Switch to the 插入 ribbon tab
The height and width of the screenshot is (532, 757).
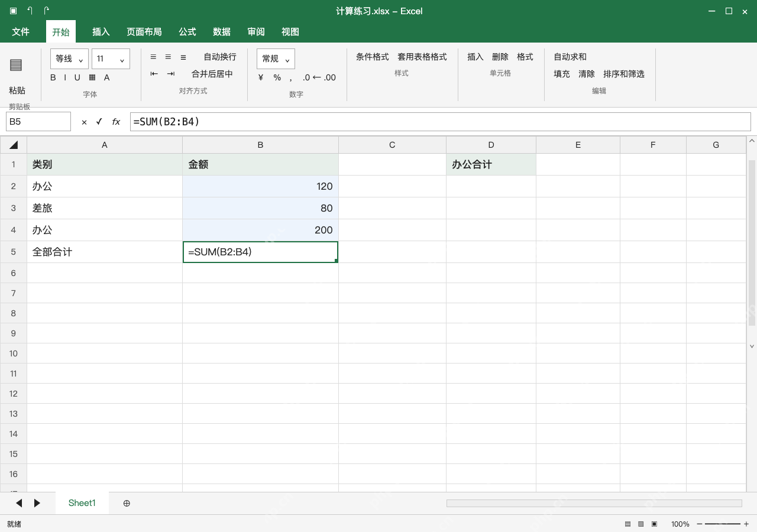pos(101,32)
